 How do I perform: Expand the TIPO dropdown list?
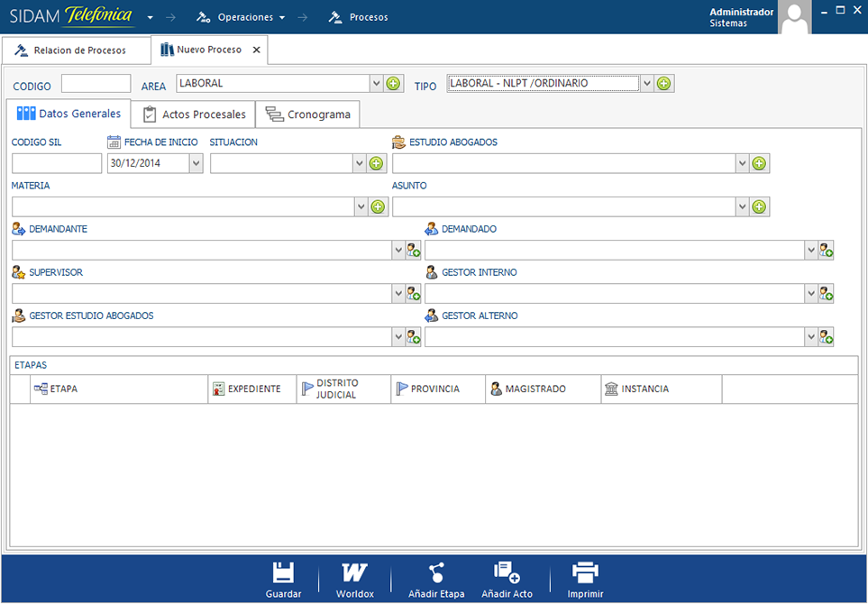click(x=646, y=84)
